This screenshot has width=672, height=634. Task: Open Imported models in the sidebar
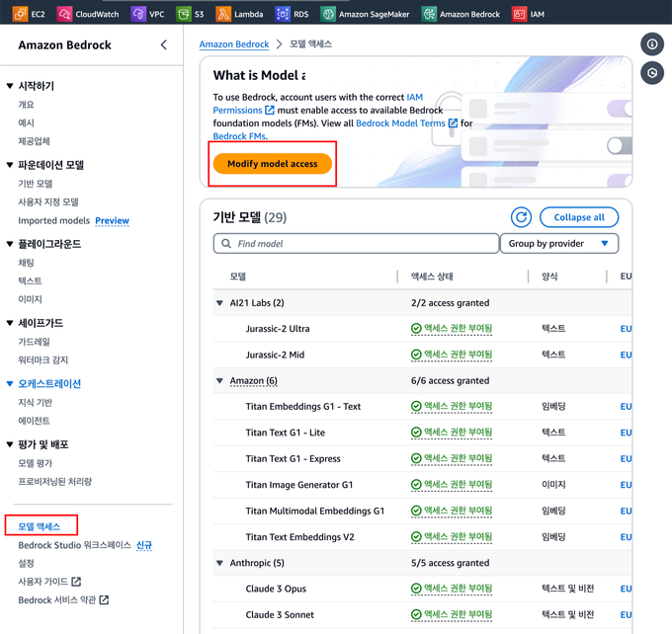(x=54, y=220)
